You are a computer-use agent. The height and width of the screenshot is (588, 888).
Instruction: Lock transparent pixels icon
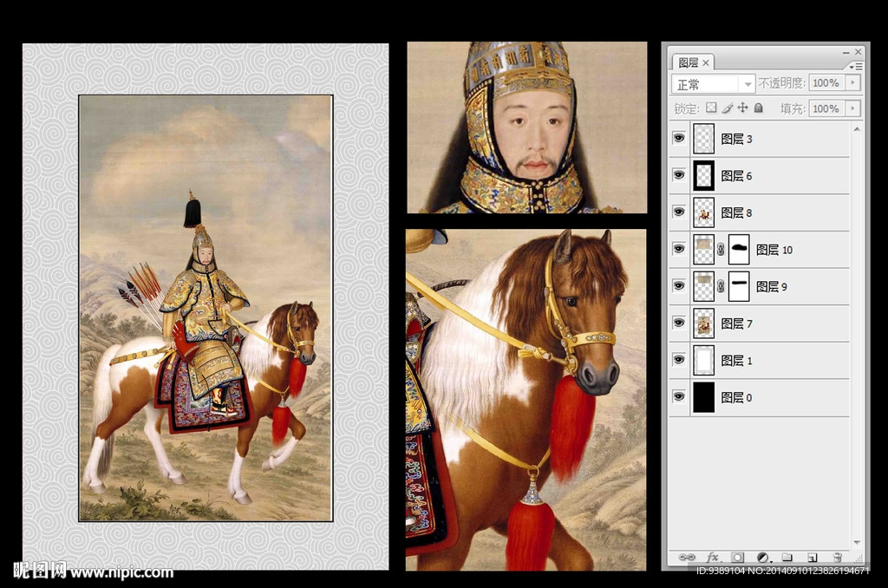711,108
